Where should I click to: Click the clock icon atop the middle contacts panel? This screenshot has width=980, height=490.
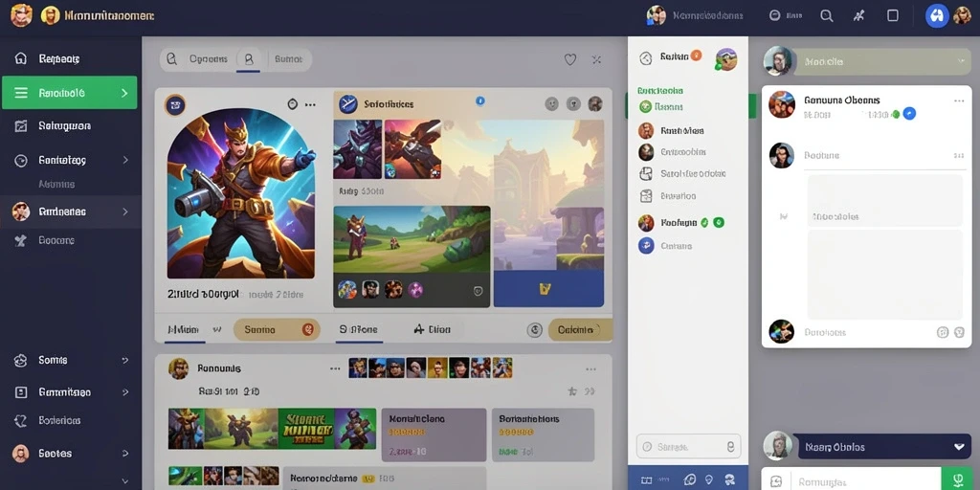tap(646, 58)
